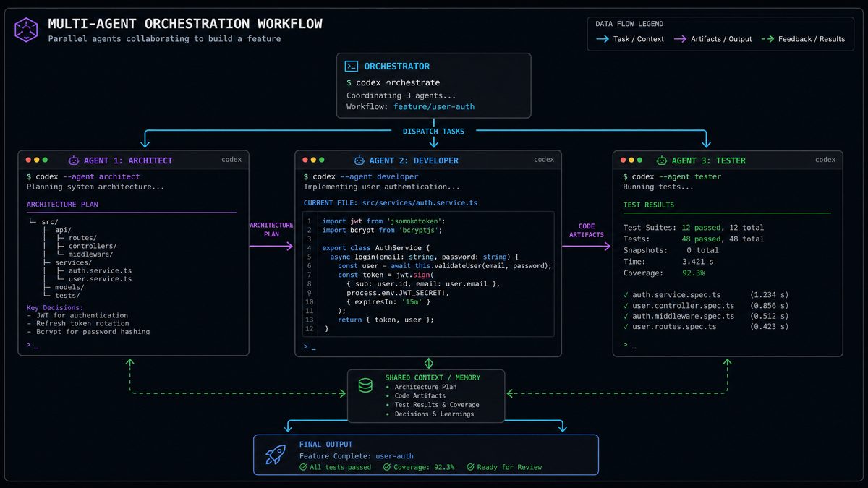Click the FINAL OUTPUT heading
The width and height of the screenshot is (868, 488).
(325, 445)
